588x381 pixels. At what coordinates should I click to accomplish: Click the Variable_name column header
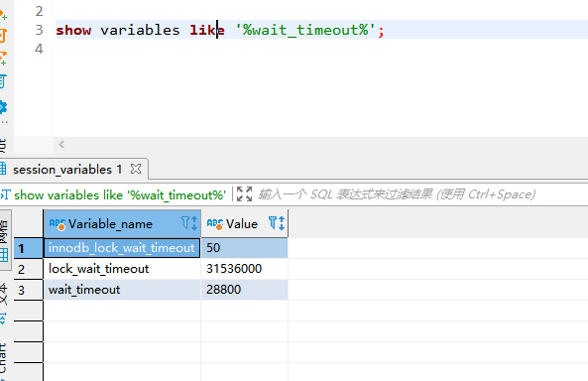pos(122,223)
